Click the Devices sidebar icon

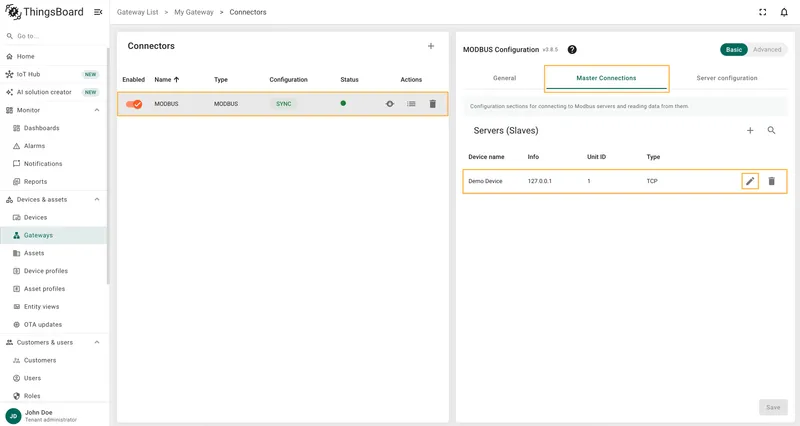click(16, 217)
